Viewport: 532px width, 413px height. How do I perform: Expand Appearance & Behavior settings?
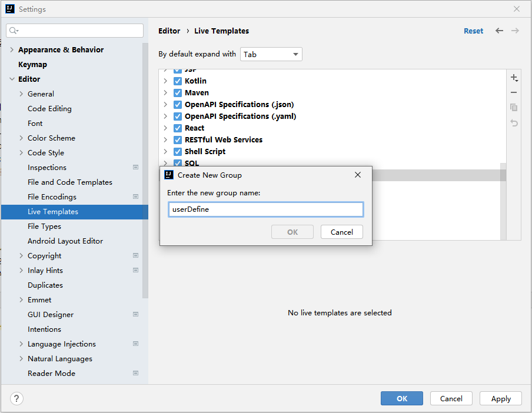point(12,50)
